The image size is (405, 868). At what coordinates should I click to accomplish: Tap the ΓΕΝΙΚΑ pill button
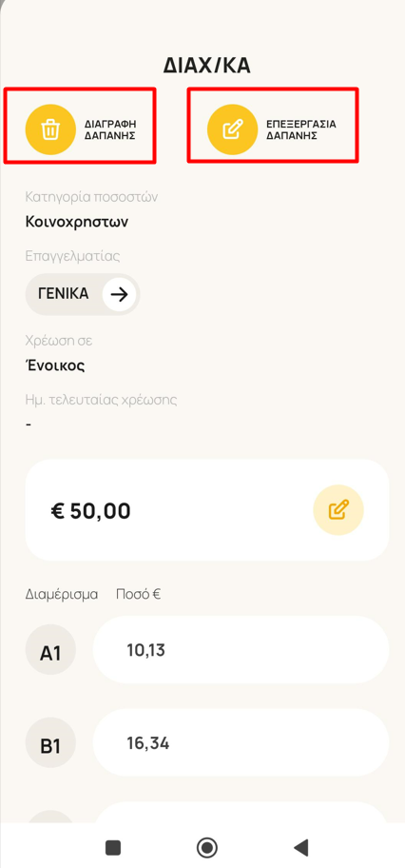83,294
